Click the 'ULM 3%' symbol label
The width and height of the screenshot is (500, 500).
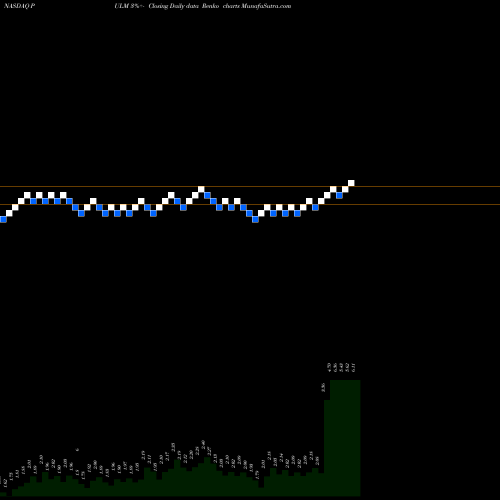point(127,6)
